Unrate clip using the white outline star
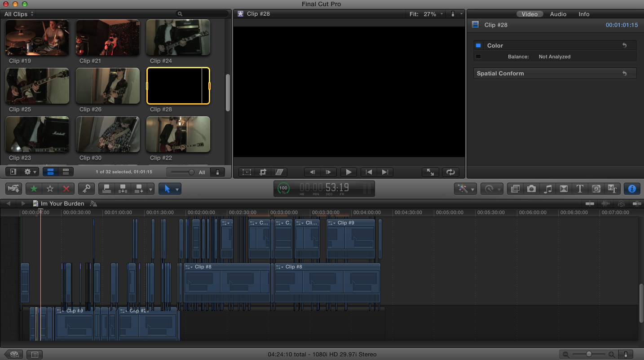644x360 pixels. coord(50,189)
